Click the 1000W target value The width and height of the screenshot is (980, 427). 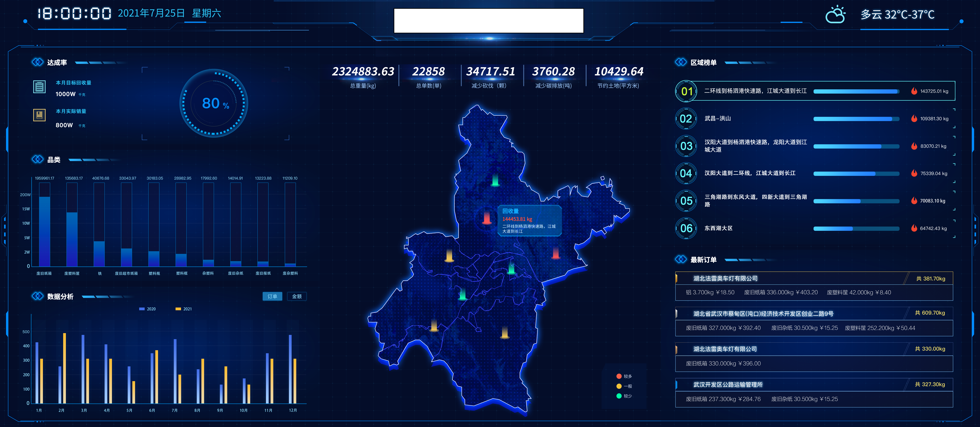click(65, 94)
